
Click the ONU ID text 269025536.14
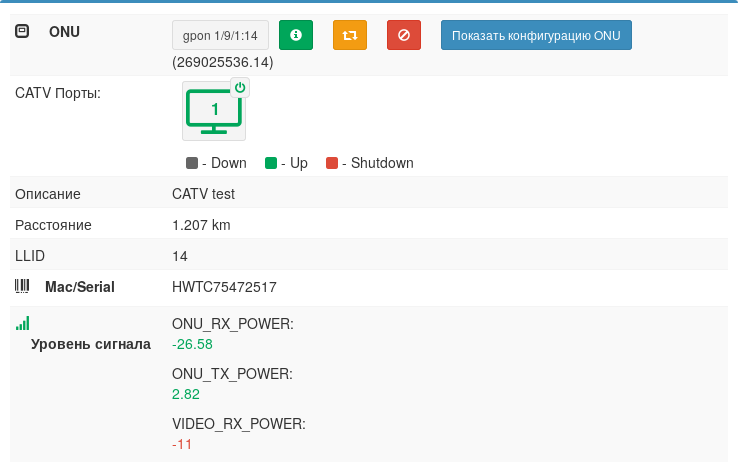(222, 62)
